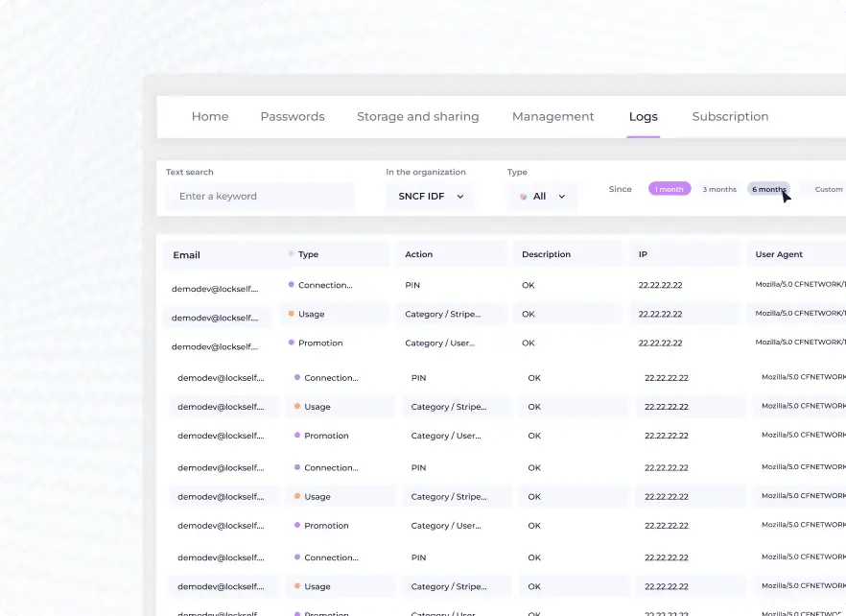
Task: Click the chevron next to All
Action: coord(561,197)
